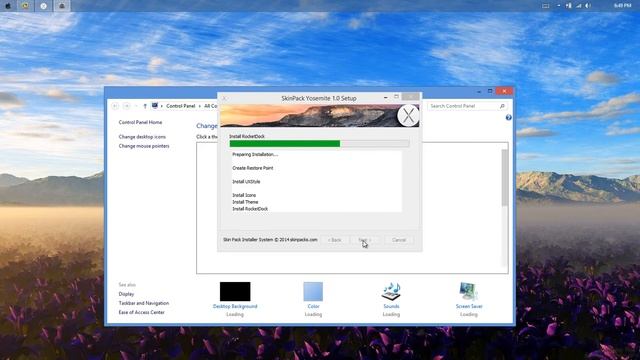This screenshot has height=360, width=640.
Task: Click the green install progress bar
Action: pos(319,144)
